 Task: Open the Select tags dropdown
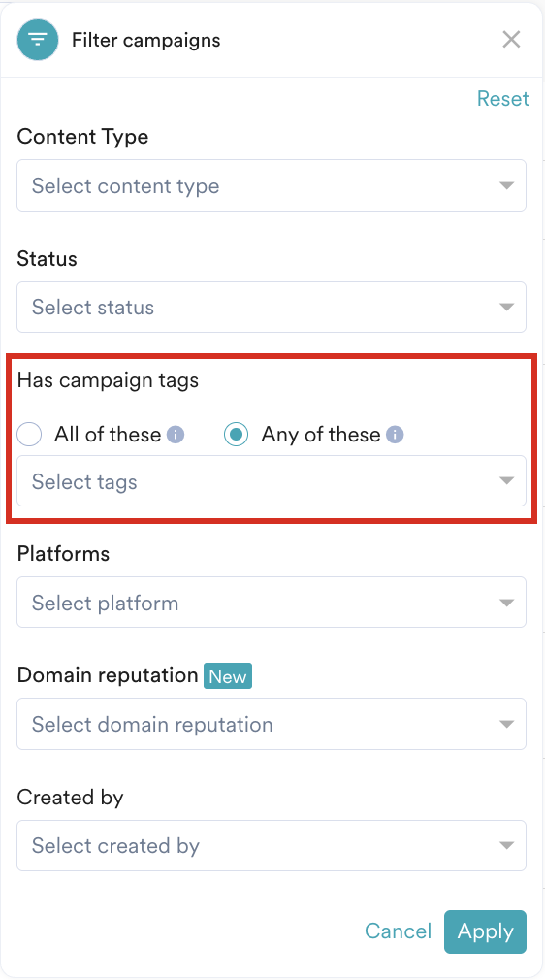pyautogui.click(x=272, y=481)
